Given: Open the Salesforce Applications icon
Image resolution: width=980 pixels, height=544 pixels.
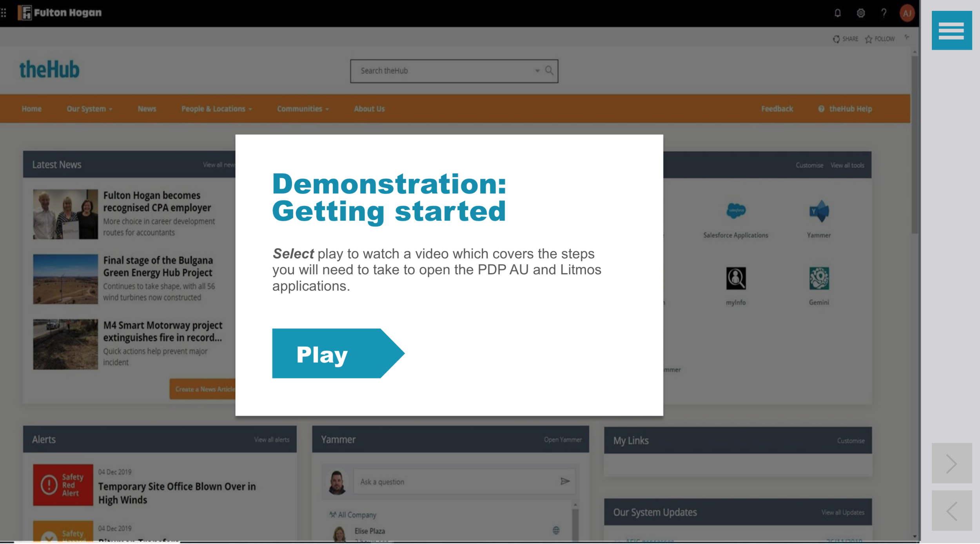Looking at the screenshot, I should tap(735, 211).
